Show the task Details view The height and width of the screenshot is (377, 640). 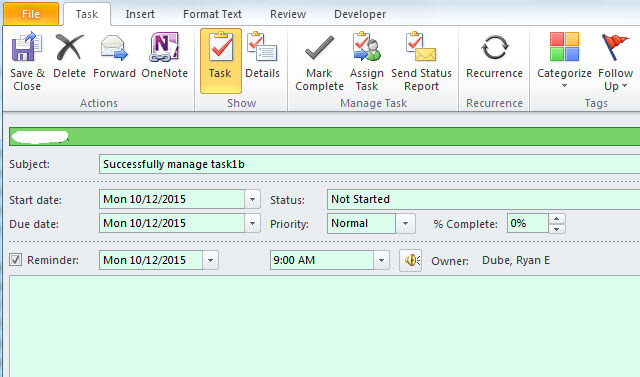(262, 56)
